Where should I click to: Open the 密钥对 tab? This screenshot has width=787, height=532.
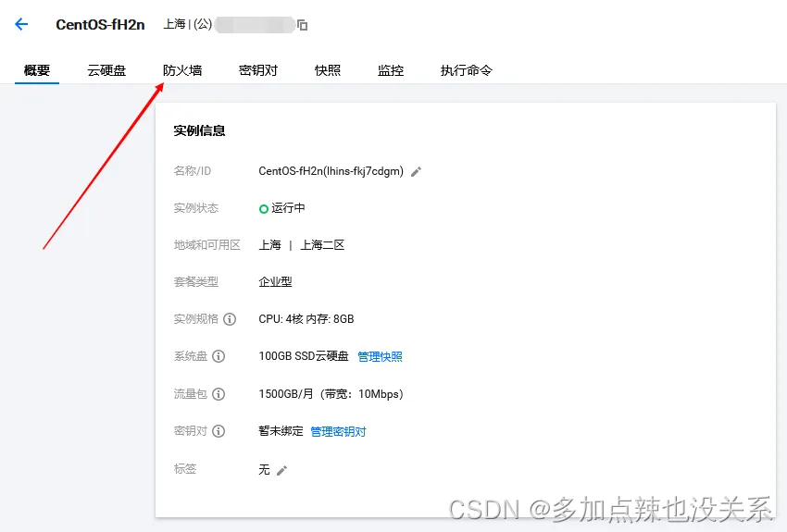click(258, 70)
